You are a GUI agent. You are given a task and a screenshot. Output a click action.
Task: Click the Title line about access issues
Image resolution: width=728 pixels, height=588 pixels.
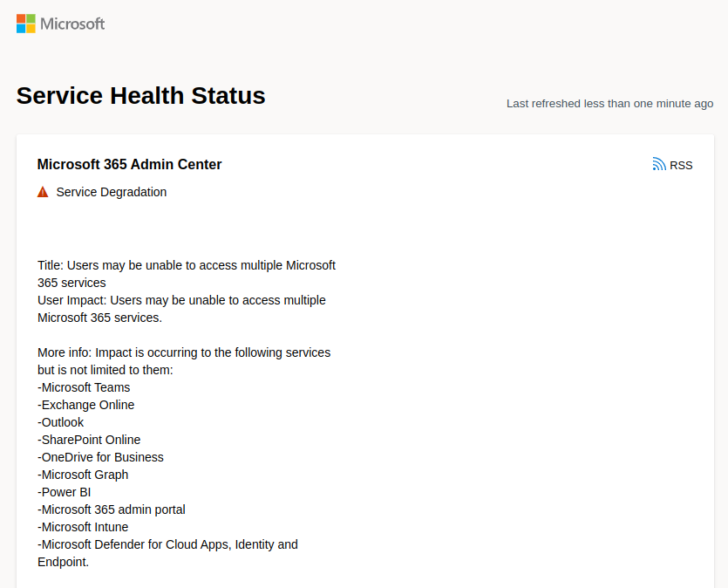(x=187, y=274)
